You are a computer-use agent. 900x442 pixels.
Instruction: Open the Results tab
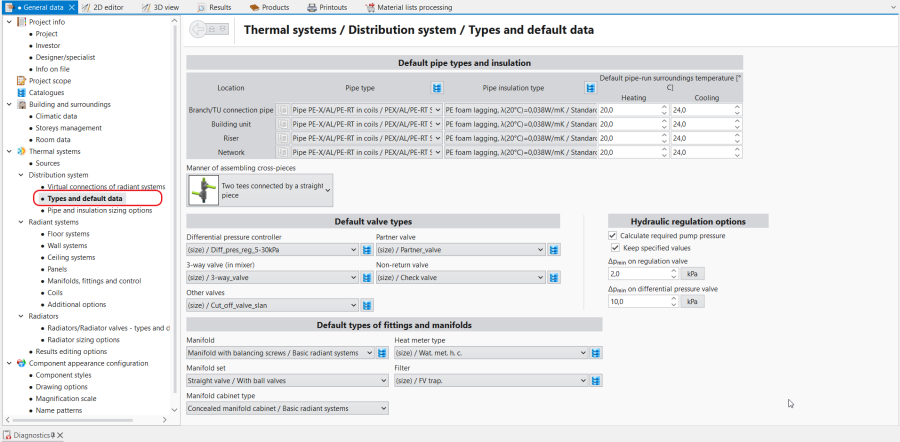pos(214,7)
